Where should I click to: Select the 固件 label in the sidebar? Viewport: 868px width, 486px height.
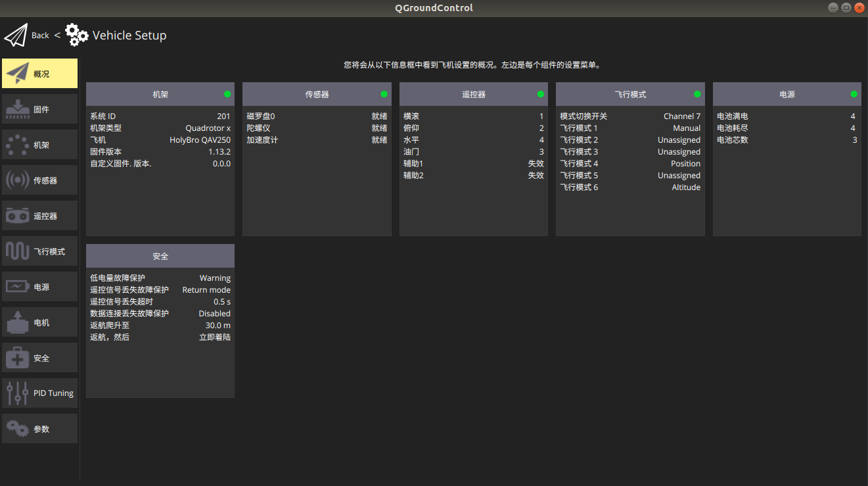coord(41,109)
